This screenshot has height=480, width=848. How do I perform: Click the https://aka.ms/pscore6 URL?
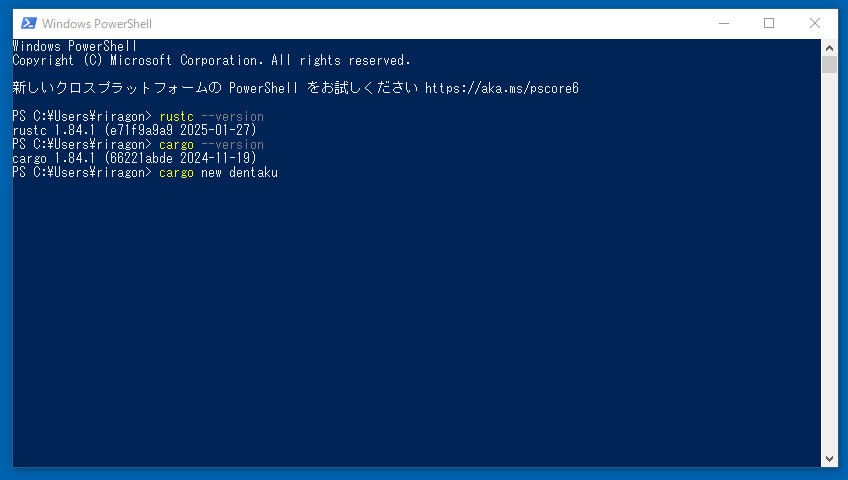tap(501, 88)
